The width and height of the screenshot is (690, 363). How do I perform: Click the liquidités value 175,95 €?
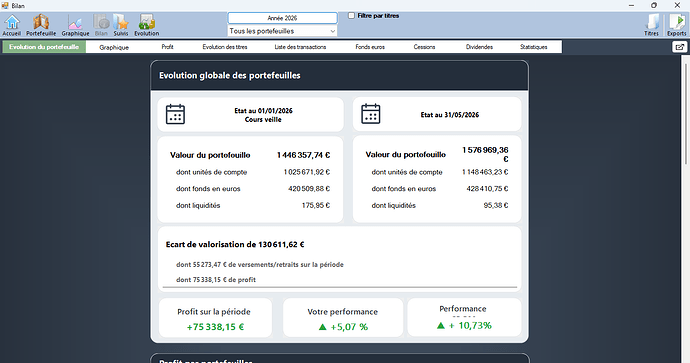(x=316, y=205)
